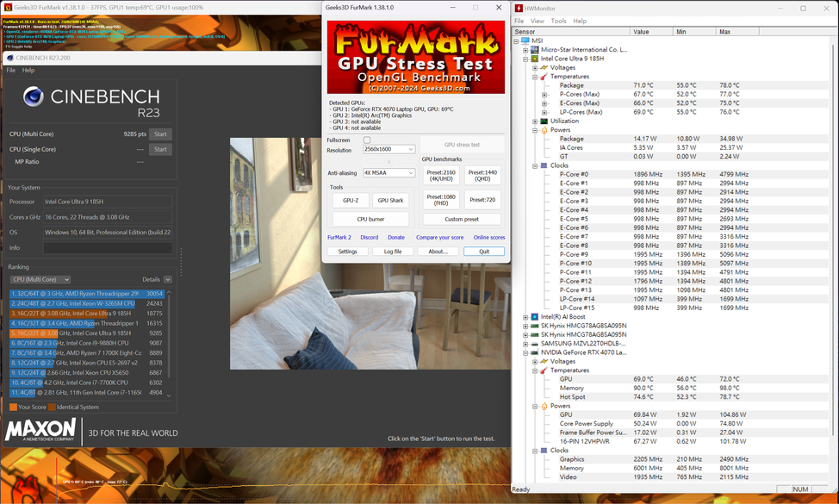Launch the GPU Shark tool
Viewport: 839px width, 504px height.
click(390, 200)
